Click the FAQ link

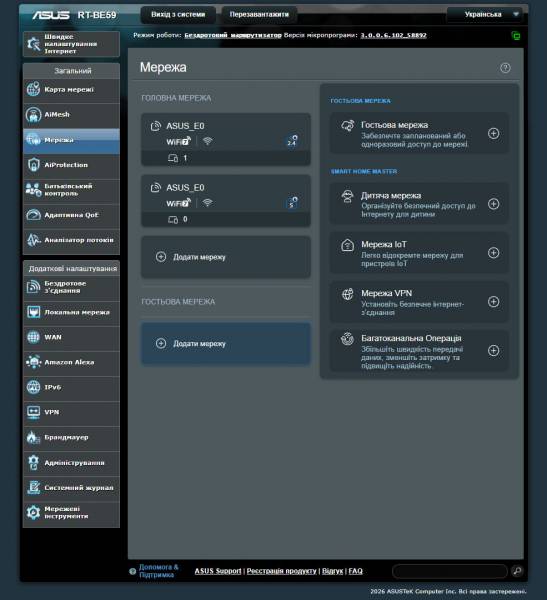(355, 571)
